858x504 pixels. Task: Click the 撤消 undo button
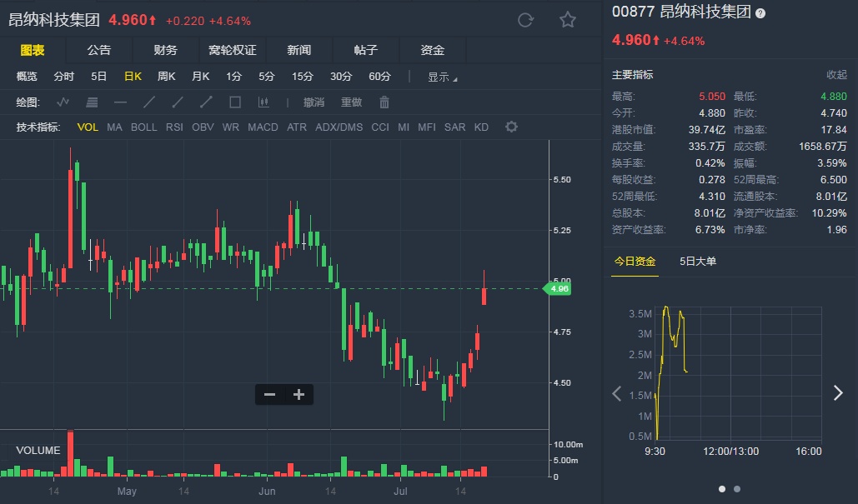click(x=314, y=102)
